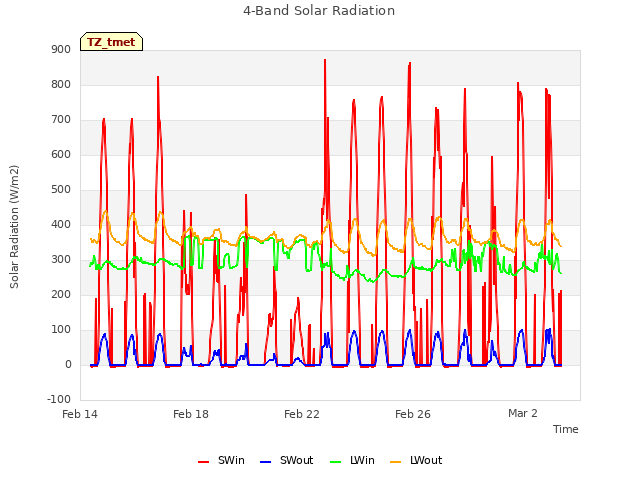Select the chart title 4-Band Solar Radiation
The height and width of the screenshot is (480, 640).
click(319, 11)
